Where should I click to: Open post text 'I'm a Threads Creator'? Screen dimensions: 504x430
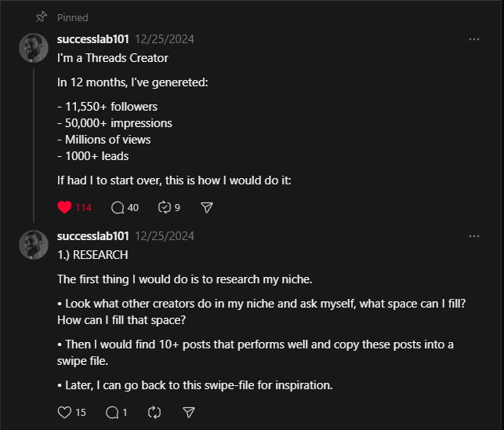click(113, 58)
